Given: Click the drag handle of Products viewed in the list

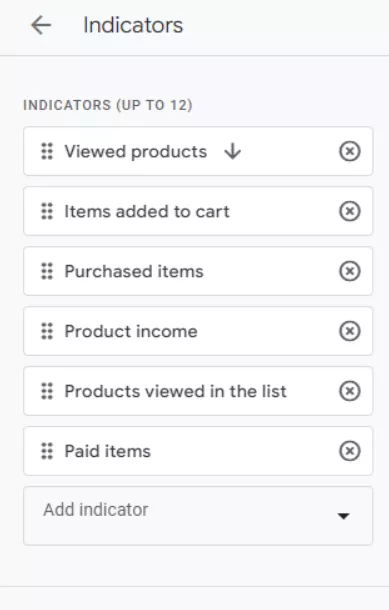Looking at the screenshot, I should point(47,391).
